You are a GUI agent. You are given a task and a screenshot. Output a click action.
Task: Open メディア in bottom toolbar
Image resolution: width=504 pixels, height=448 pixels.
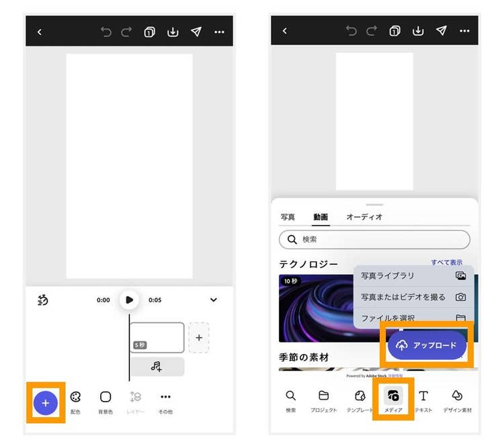coord(393,401)
